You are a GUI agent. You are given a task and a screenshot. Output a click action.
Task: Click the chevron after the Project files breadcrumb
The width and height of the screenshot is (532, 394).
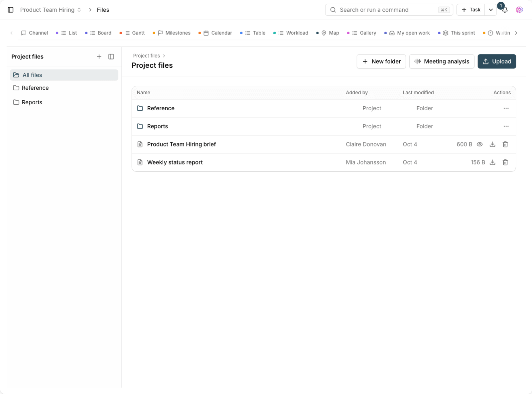(x=164, y=56)
